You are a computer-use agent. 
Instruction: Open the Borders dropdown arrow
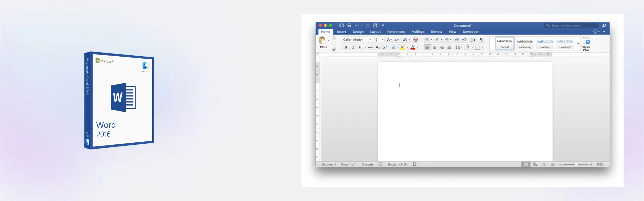click(482, 47)
